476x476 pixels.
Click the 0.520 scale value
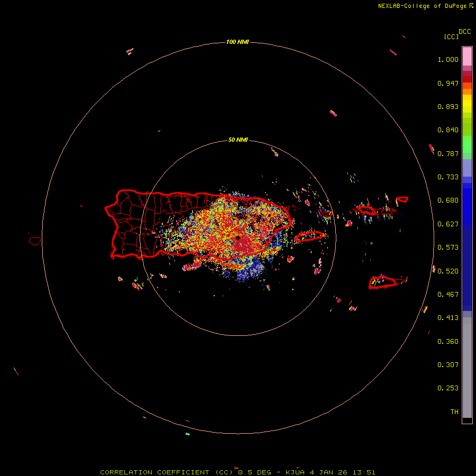[x=448, y=271]
